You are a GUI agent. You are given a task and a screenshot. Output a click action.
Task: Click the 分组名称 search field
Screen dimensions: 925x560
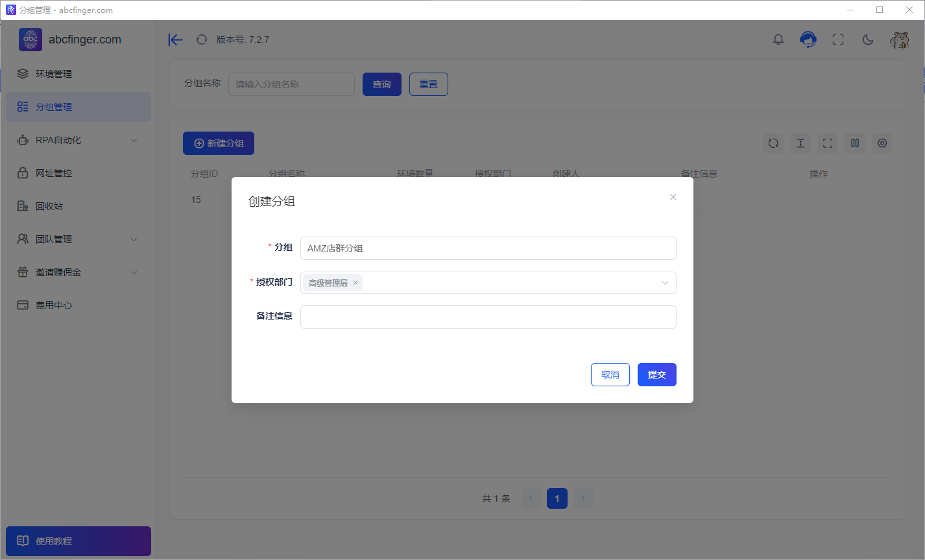[x=291, y=84]
